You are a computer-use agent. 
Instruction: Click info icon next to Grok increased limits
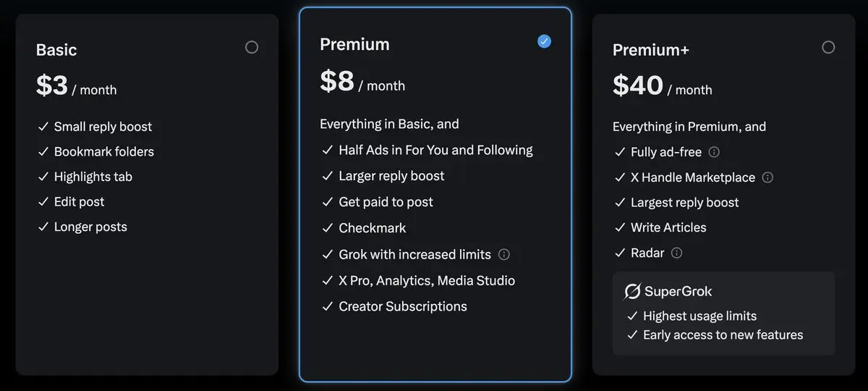coord(504,254)
